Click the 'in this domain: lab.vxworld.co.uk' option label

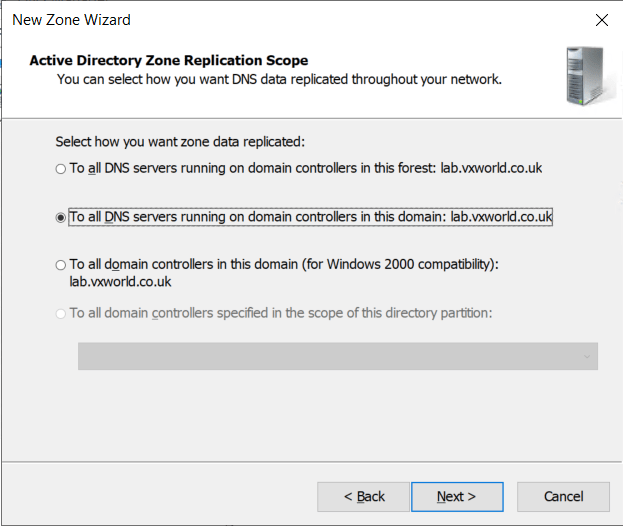pyautogui.click(x=310, y=217)
